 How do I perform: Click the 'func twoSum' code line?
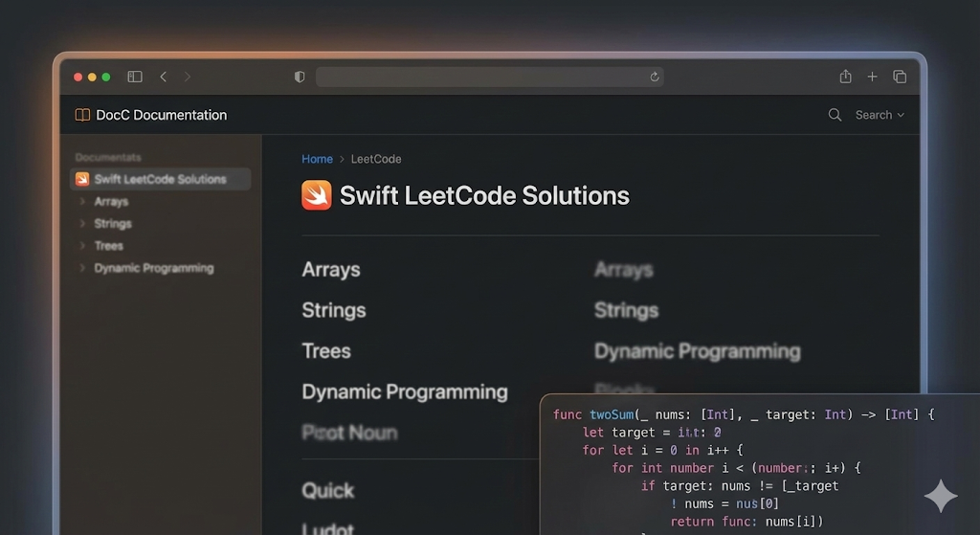744,414
